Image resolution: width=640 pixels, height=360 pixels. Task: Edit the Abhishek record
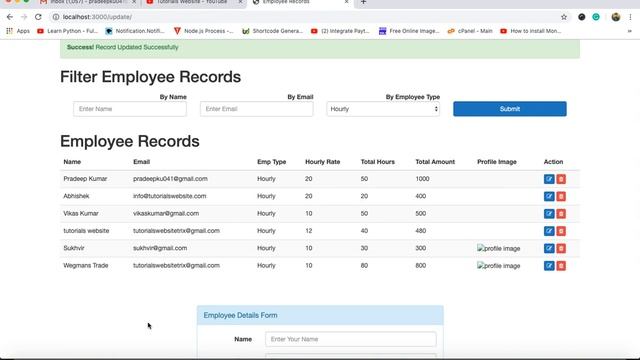[549, 196]
